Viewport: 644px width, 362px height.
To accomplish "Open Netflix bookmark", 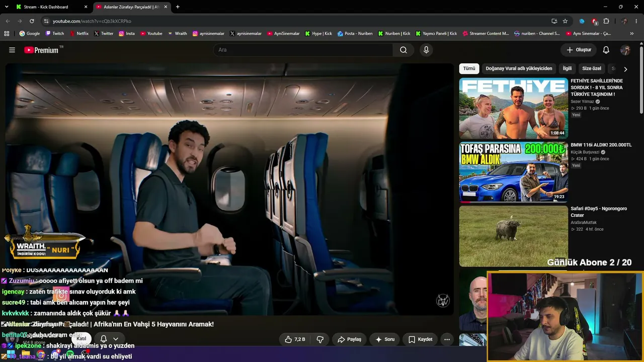I will [79, 34].
